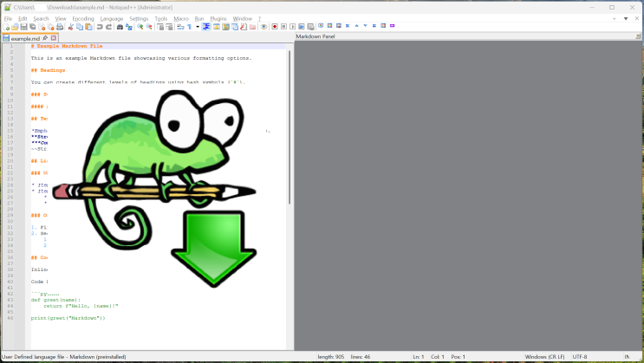Open the Search menu

pyautogui.click(x=41, y=18)
